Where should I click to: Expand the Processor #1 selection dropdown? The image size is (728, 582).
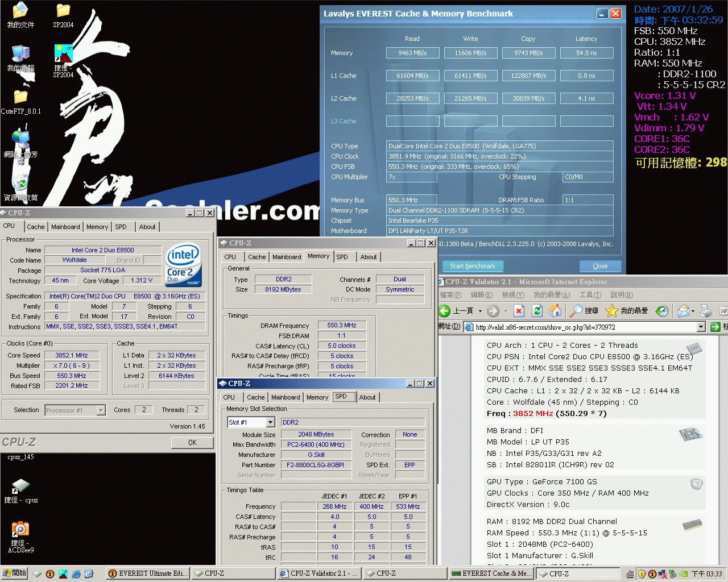(x=101, y=410)
